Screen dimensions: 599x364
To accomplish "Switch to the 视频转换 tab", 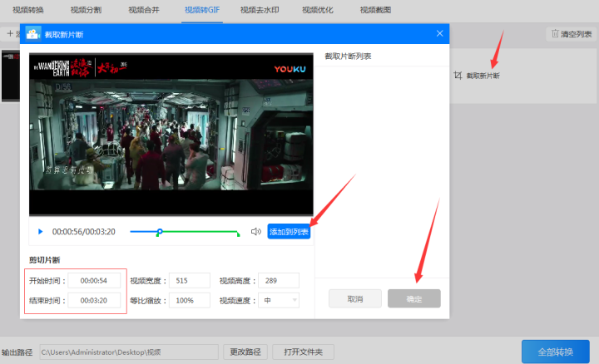I will 28,10.
